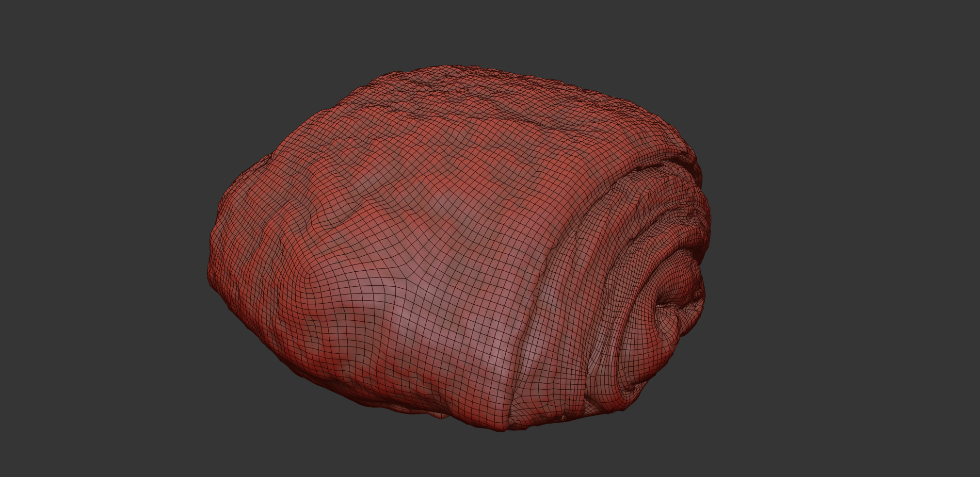Screen dimensions: 980x477
Task: Click the empty background below the model
Action: [x=485, y=456]
